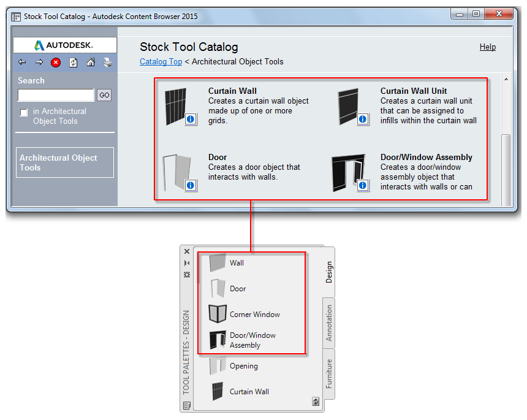Go to the Home icon
This screenshot has width=527, height=420.
click(x=91, y=62)
